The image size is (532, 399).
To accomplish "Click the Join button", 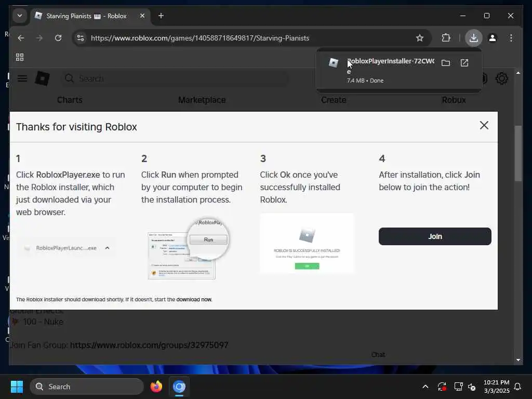I will pyautogui.click(x=435, y=236).
